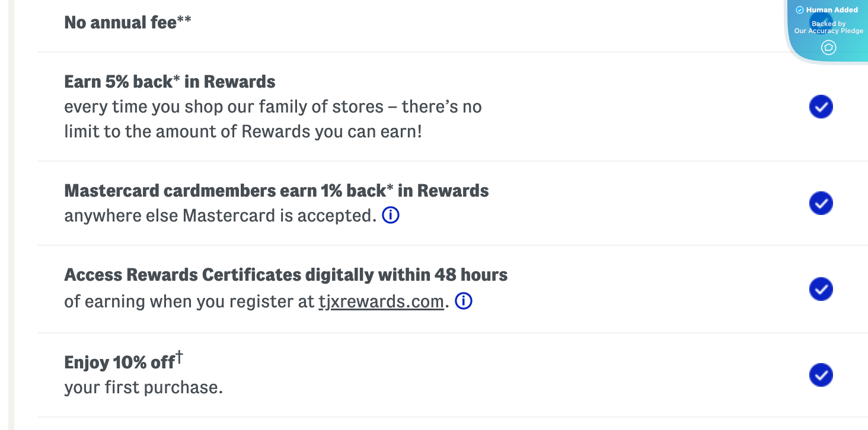Click the Backed by Our Accuracy Pledge text

point(828,27)
